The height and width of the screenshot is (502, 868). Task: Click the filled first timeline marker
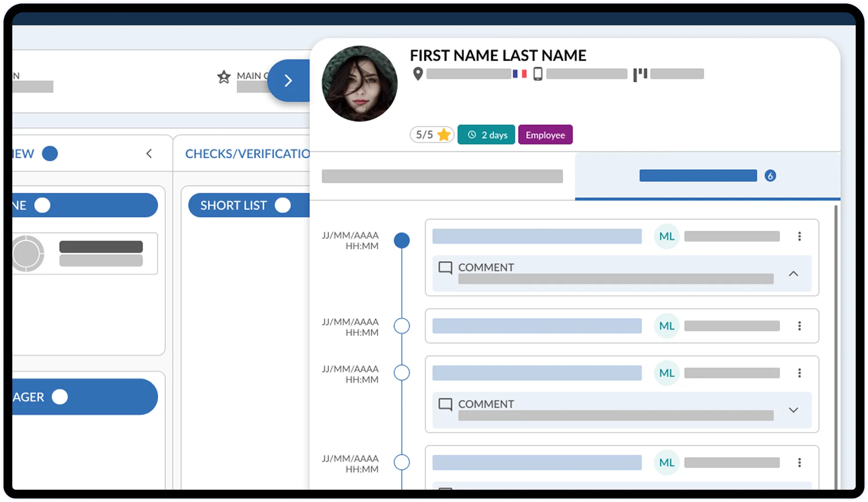pos(402,240)
